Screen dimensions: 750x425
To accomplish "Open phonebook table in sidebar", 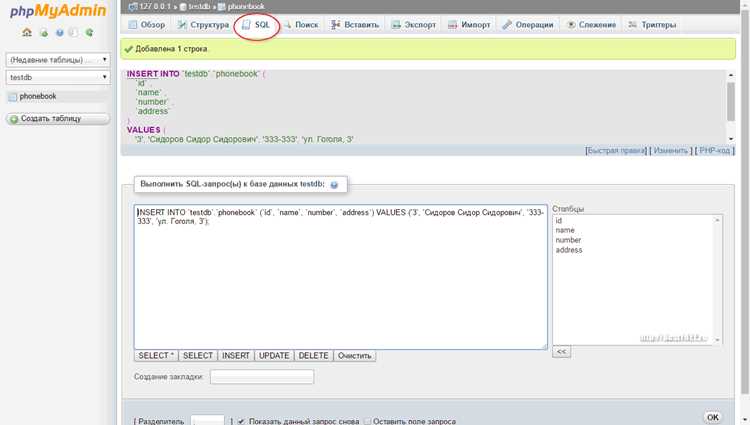I will [38, 96].
